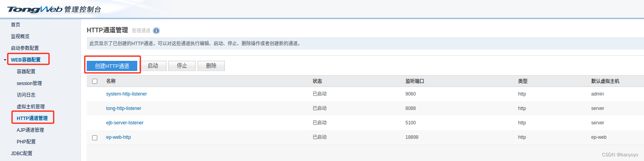
Task: Open the tong-http-listener link
Action: tap(124, 108)
